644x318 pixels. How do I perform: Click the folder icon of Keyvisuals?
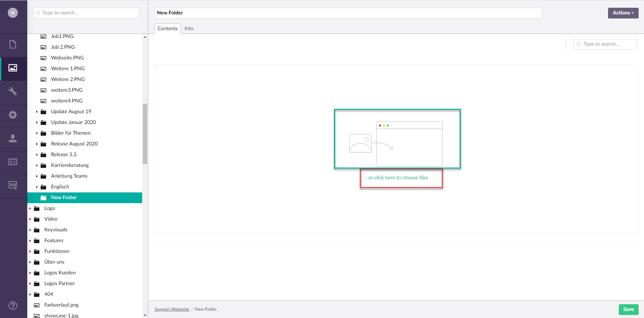(37, 230)
